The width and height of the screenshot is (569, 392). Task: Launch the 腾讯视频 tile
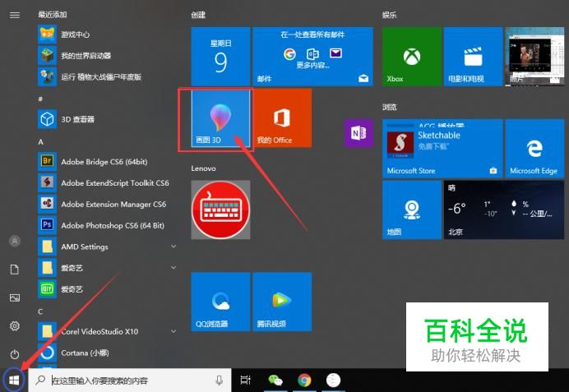(x=282, y=302)
